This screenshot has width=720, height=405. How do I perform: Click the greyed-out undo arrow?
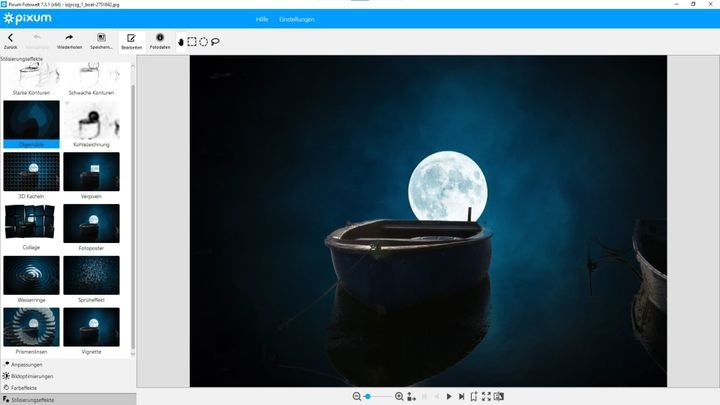[37, 41]
